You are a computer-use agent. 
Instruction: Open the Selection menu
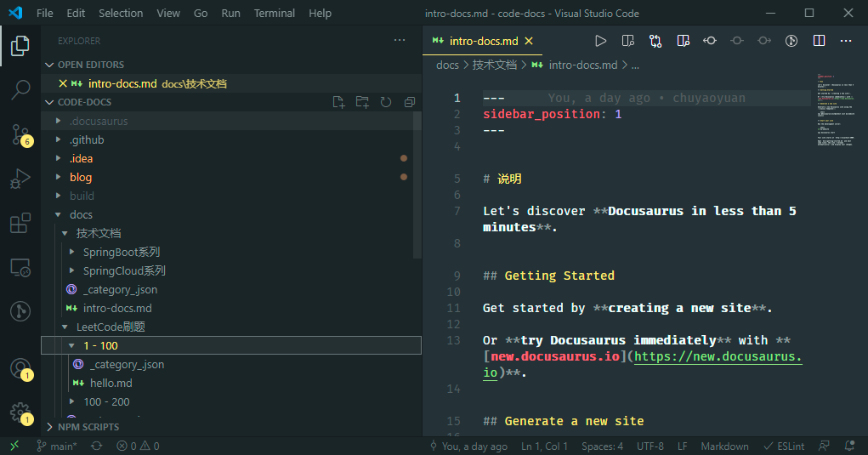tap(121, 14)
